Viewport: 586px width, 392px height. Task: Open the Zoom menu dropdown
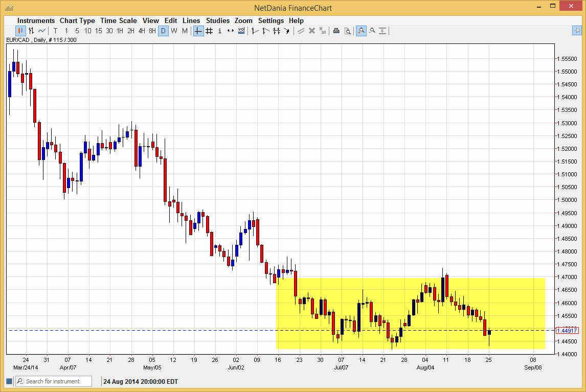(x=243, y=20)
